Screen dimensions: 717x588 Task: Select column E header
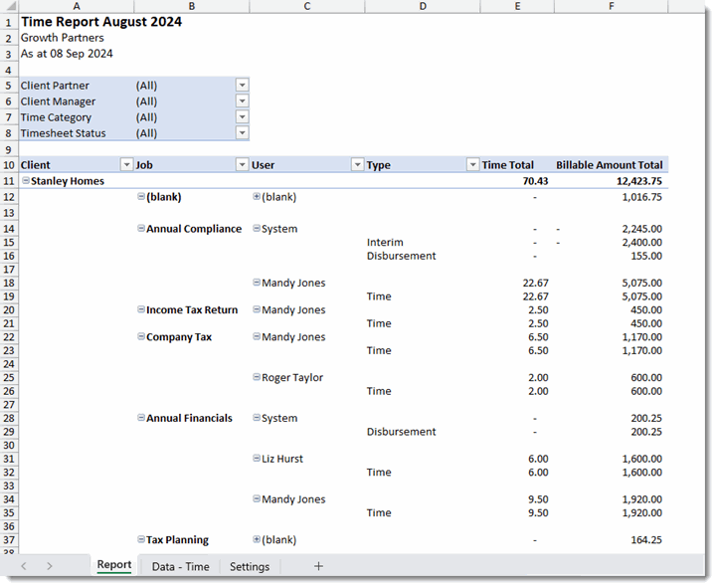(517, 6)
